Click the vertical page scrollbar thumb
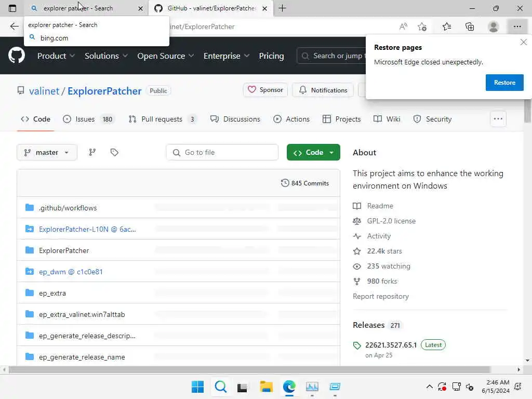 pos(527,112)
